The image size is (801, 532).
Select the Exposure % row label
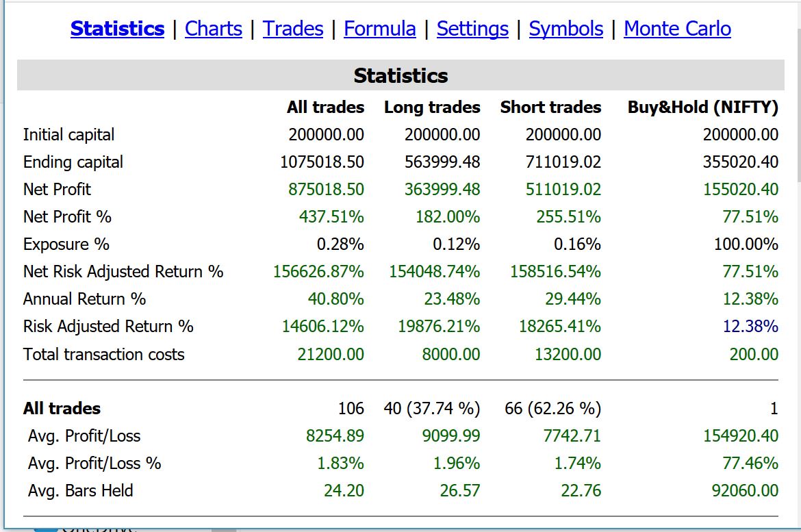[x=66, y=244]
